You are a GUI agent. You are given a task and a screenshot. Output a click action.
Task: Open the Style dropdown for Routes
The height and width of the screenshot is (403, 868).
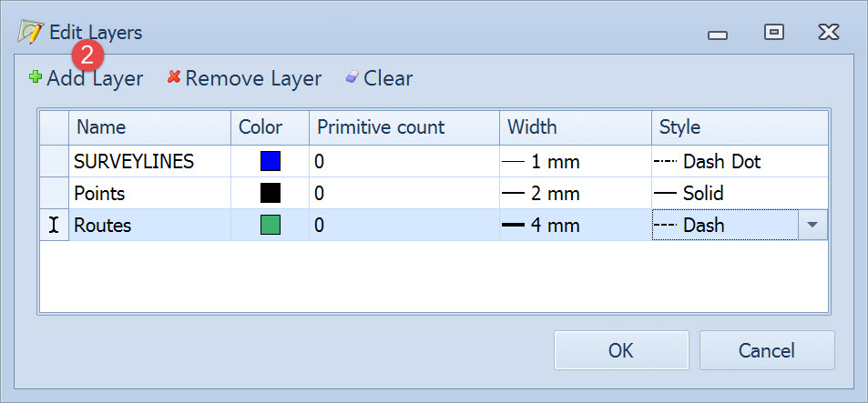click(812, 225)
